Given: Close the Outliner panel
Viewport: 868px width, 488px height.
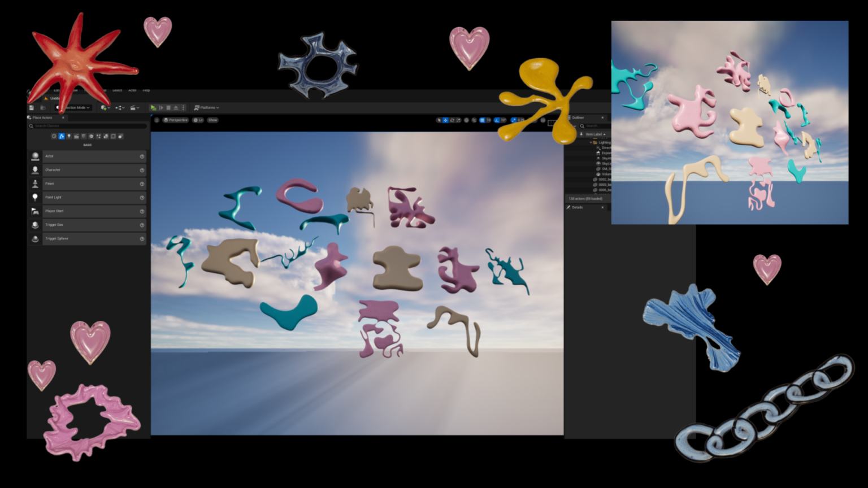Looking at the screenshot, I should (x=602, y=117).
